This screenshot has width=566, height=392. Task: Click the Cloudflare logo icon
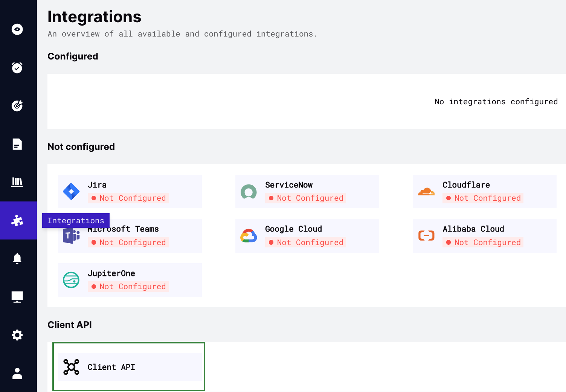(426, 192)
